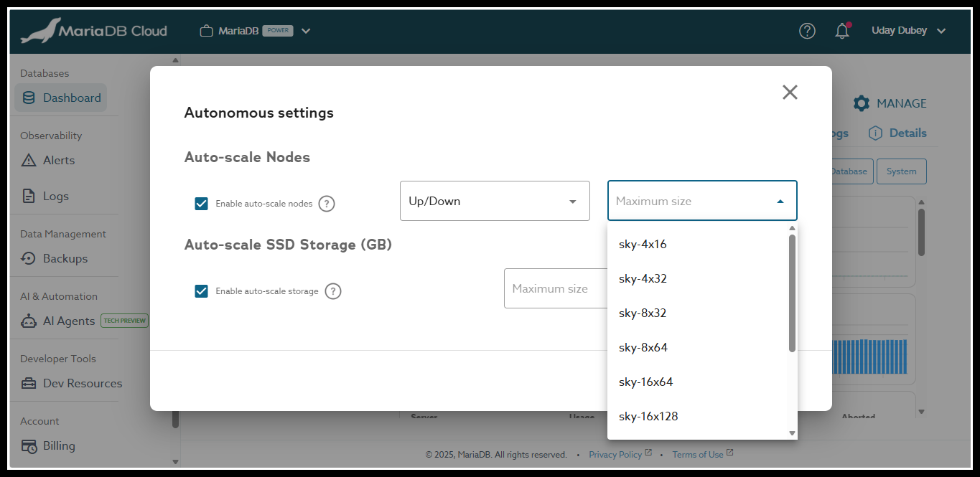Switch to the Details tab
This screenshot has width=980, height=477.
pos(897,133)
